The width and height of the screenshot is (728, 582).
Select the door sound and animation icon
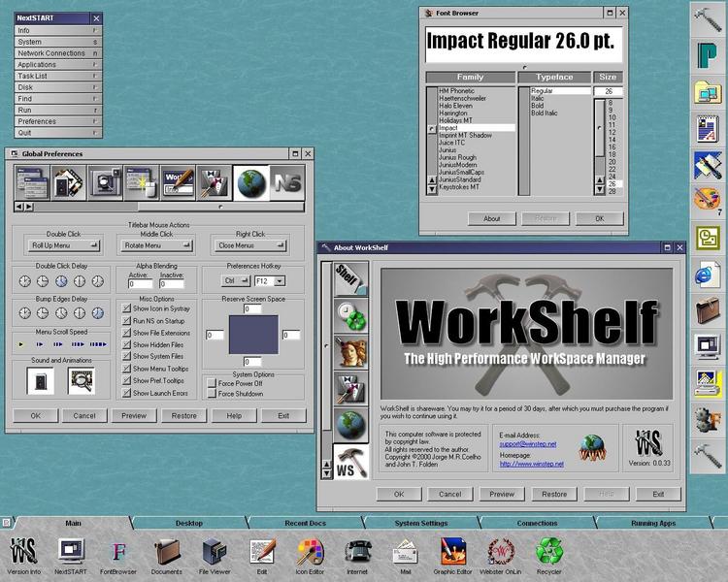click(x=41, y=381)
